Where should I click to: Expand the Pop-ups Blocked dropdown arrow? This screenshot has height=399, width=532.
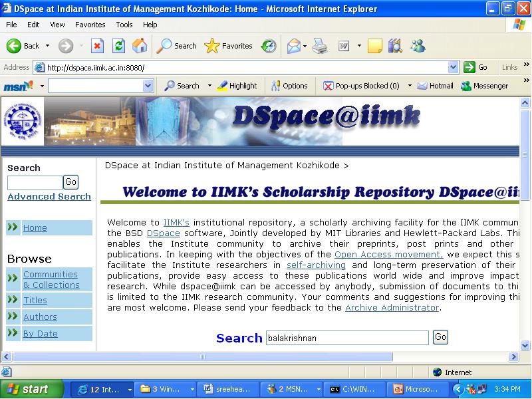410,86
